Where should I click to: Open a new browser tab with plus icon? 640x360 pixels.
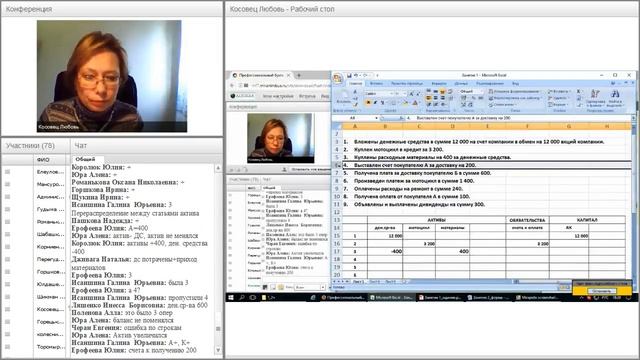(299, 76)
